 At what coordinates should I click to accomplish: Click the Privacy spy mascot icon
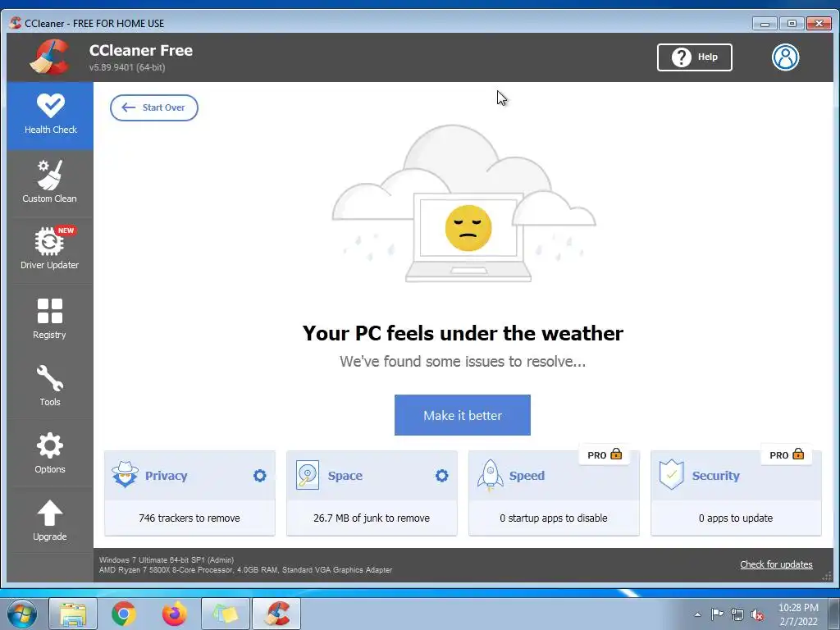[x=125, y=474]
